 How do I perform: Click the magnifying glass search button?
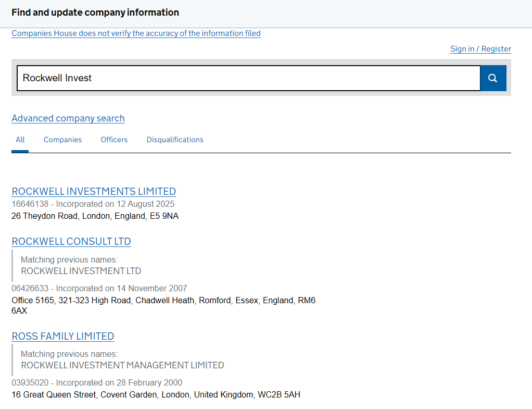492,78
